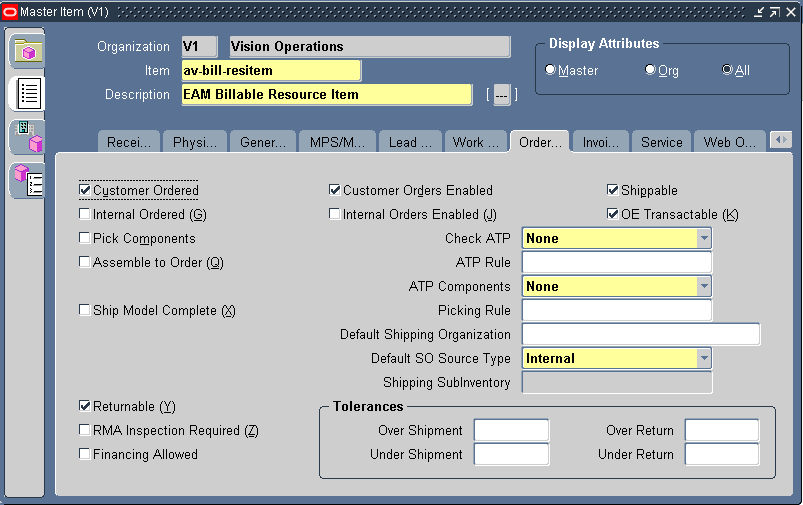Select Master display attributes radio
803x505 pixels.
tap(551, 69)
